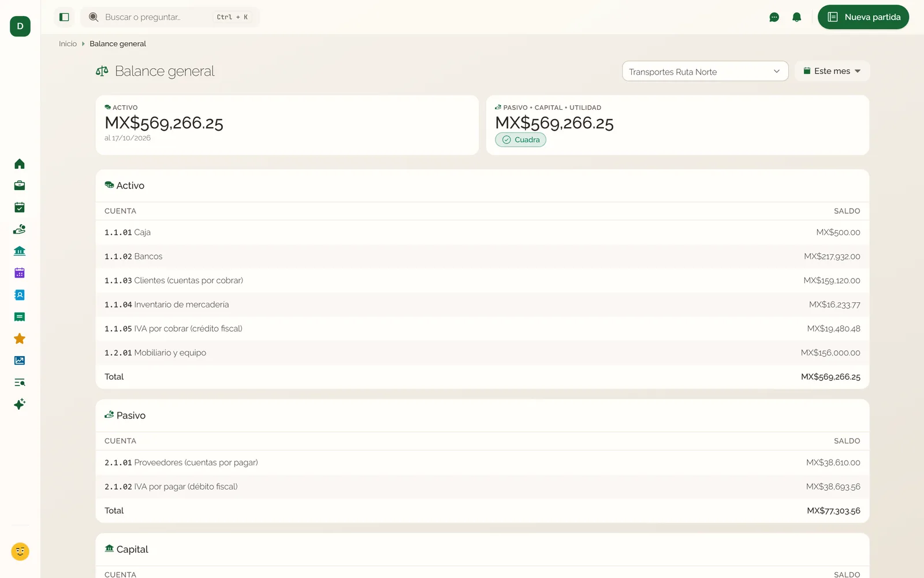This screenshot has height=578, width=924.
Task: Open the bank building icon in sidebar
Action: pos(20,251)
